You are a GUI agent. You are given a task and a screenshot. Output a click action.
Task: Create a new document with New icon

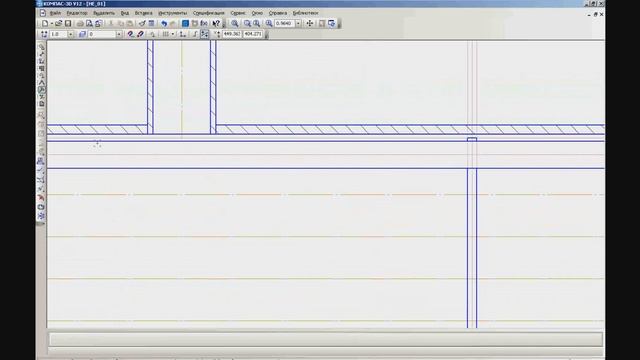coord(44,24)
